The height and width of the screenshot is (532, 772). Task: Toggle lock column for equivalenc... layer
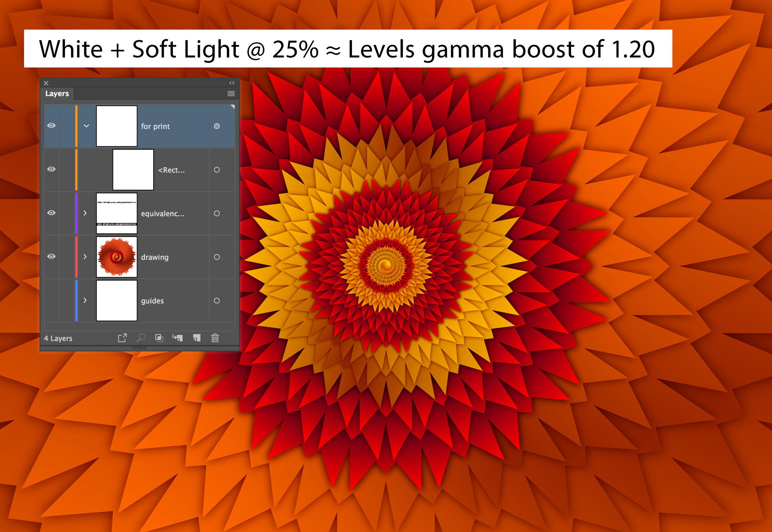[67, 213]
